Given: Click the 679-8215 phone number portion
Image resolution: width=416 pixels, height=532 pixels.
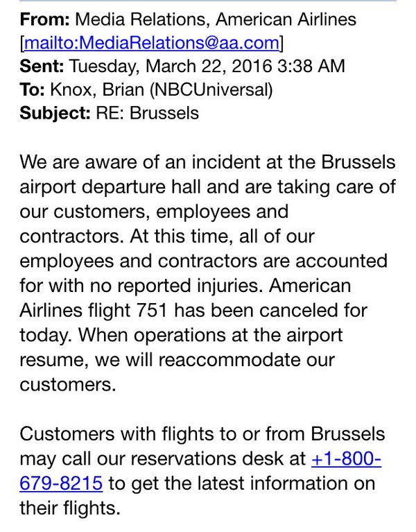Looking at the screenshot, I should (x=62, y=483).
